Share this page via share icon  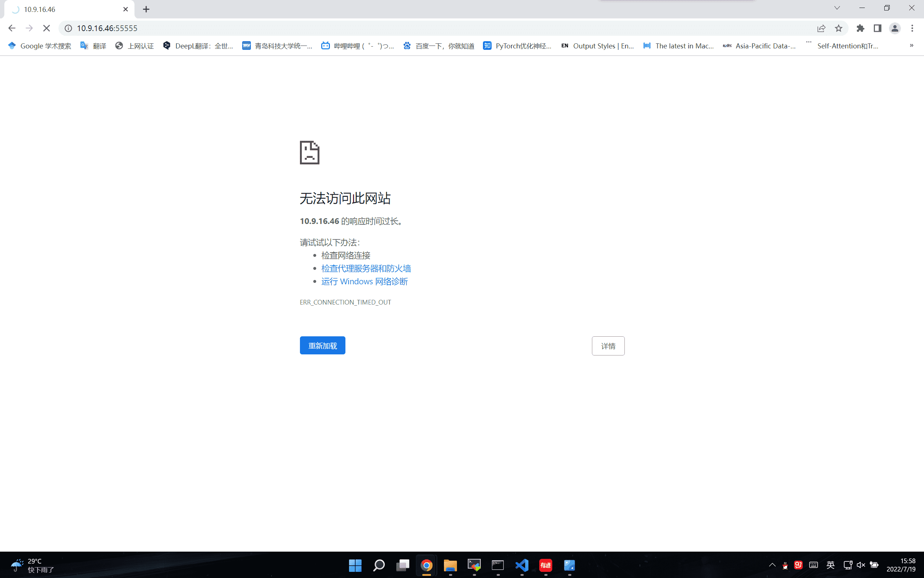coord(821,28)
